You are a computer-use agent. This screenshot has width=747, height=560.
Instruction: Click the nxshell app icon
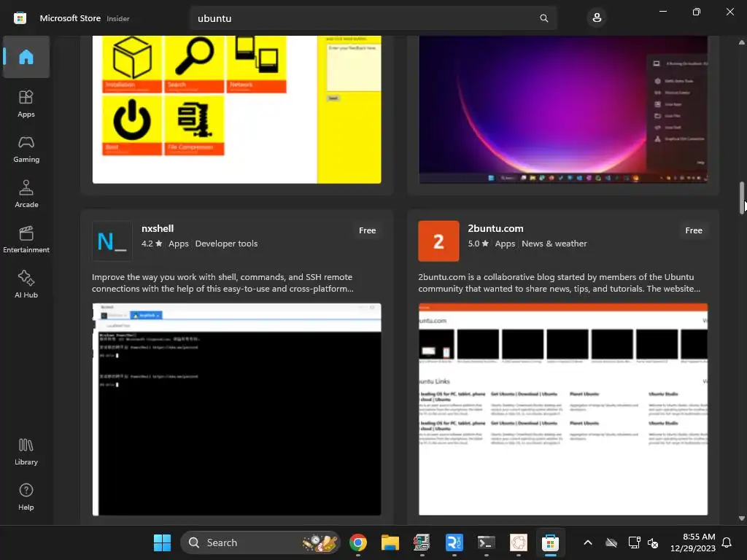[x=112, y=241]
